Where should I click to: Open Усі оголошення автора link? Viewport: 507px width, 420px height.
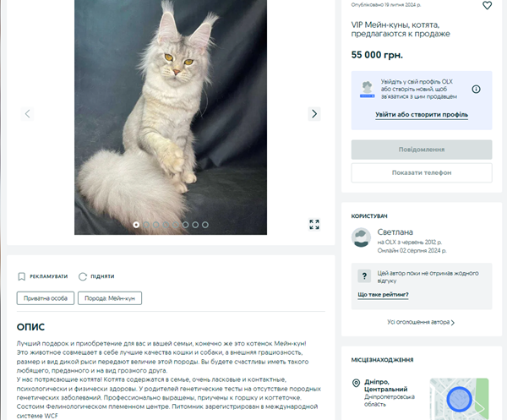point(421,322)
